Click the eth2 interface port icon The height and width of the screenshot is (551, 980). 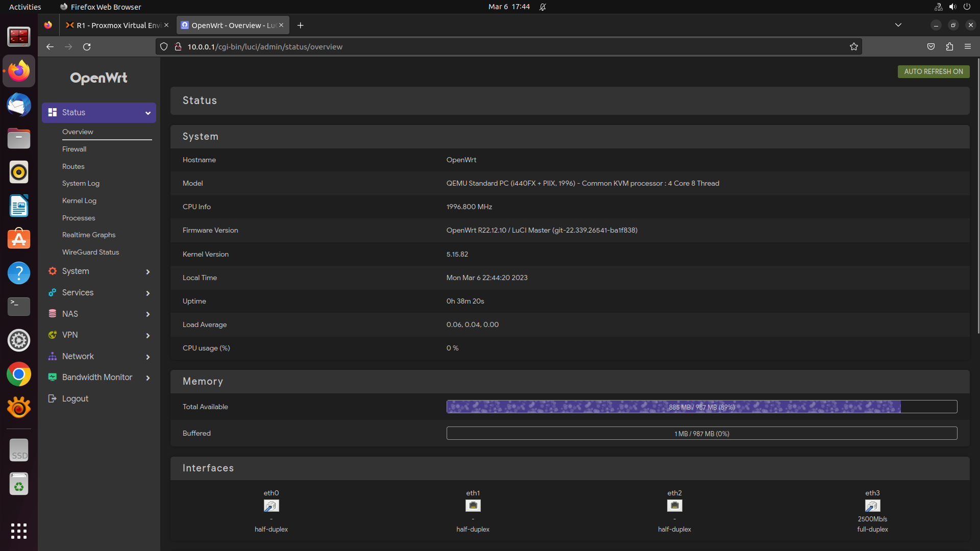pos(675,506)
